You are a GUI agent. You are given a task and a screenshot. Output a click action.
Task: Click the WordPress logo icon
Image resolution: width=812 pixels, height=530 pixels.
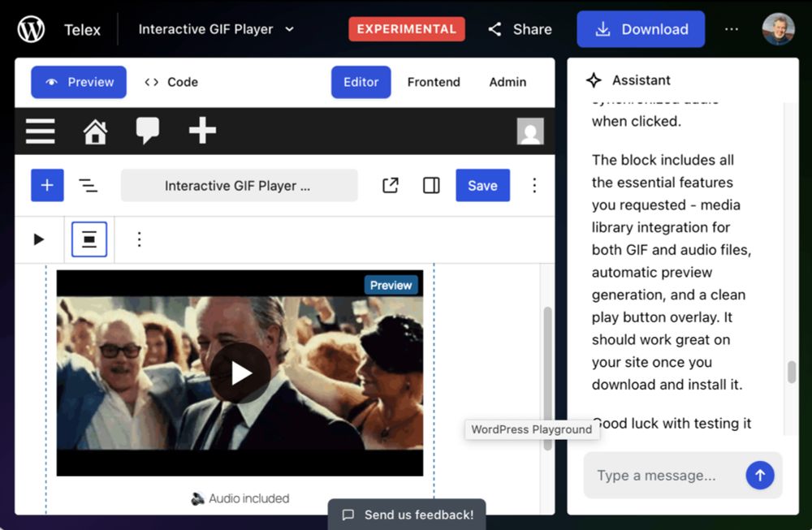coord(31,29)
